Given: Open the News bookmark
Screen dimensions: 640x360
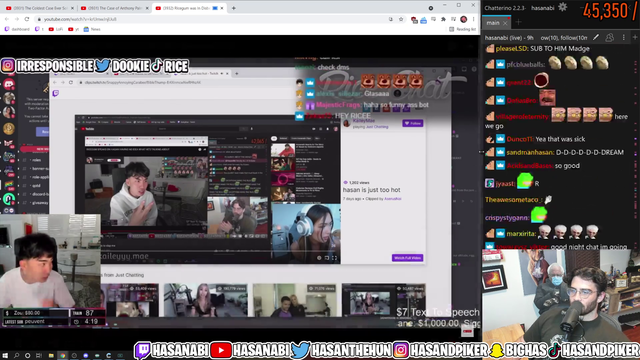Looking at the screenshot, I should click(92, 29).
